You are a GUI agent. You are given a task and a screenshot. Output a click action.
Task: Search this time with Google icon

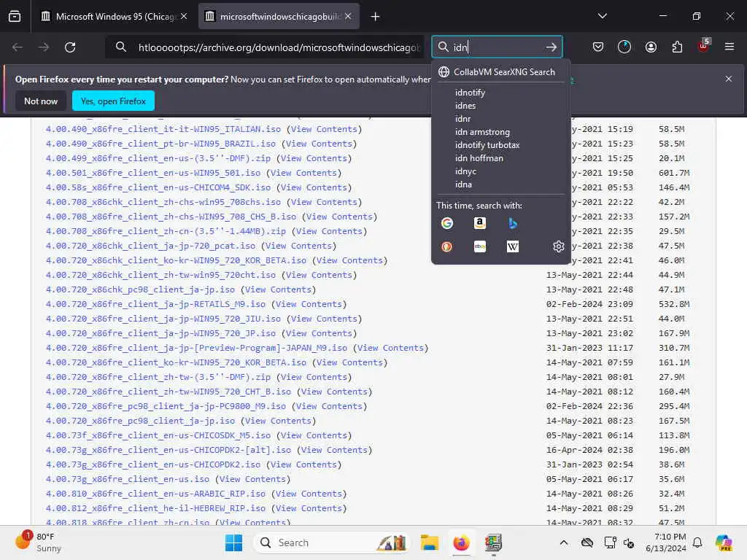tap(447, 223)
